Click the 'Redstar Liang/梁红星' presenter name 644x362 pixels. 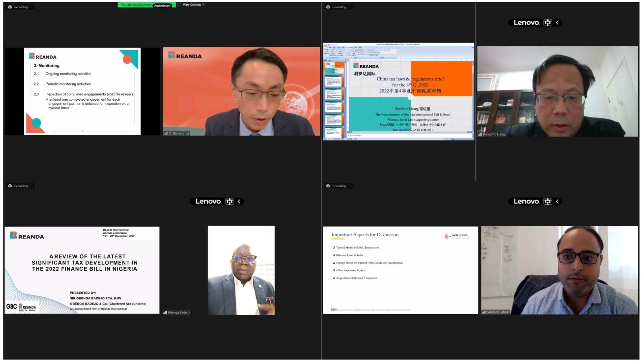pos(413,109)
